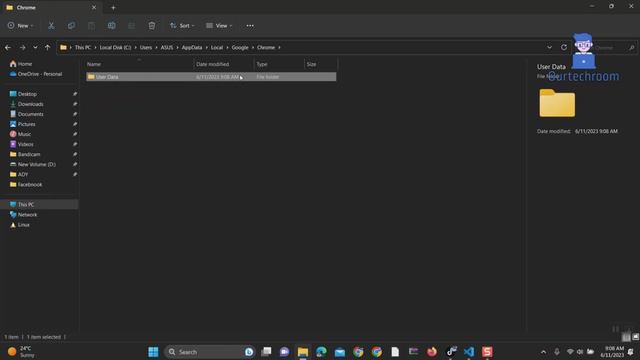The image size is (640, 360).
Task: Switch to large icons view in status bar
Action: pos(635,337)
